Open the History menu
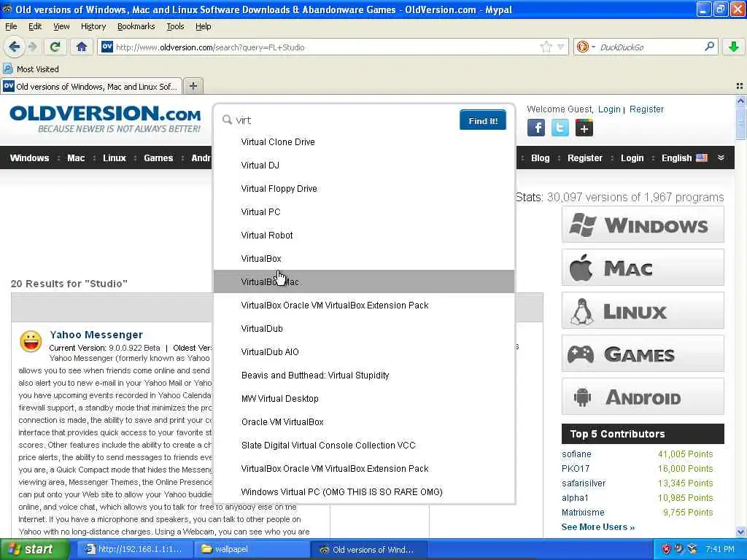The image size is (747, 560). point(93,26)
